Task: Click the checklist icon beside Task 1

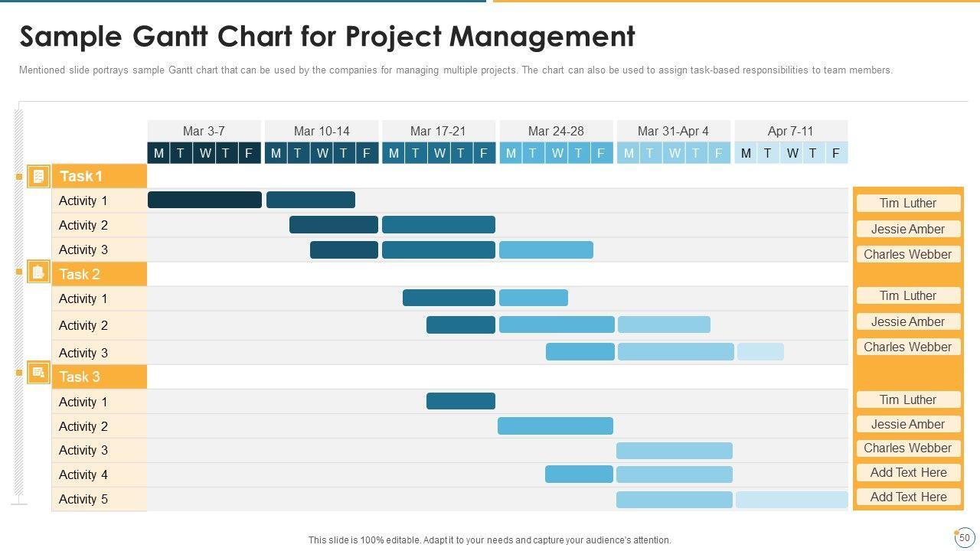Action: coord(38,177)
